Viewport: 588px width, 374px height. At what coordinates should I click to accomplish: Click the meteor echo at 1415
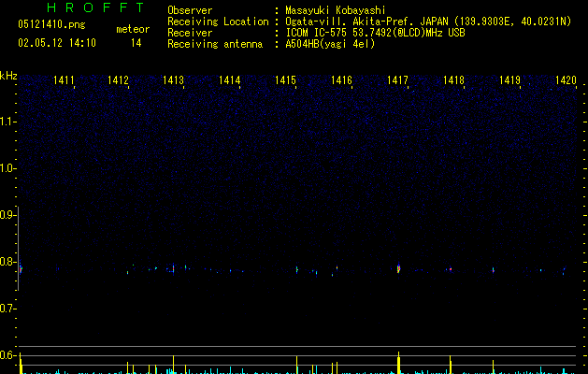[x=297, y=269]
